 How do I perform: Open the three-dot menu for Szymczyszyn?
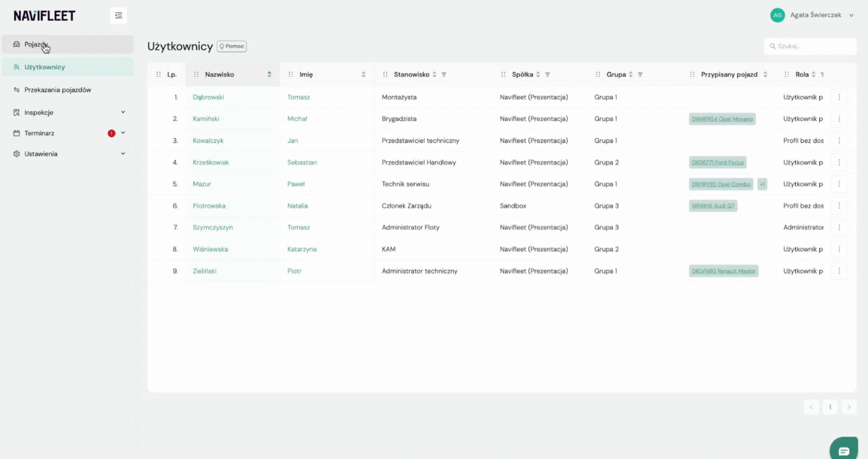click(x=839, y=227)
